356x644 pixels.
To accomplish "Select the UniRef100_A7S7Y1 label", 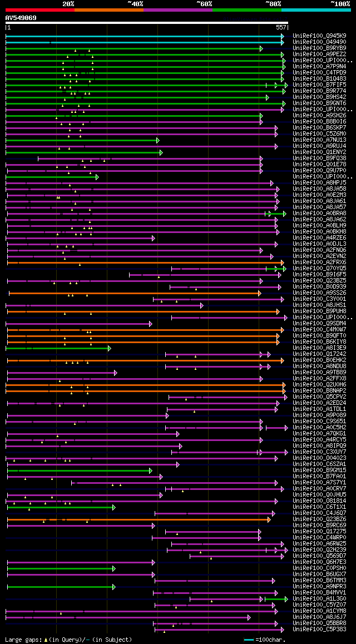I will (319, 483).
